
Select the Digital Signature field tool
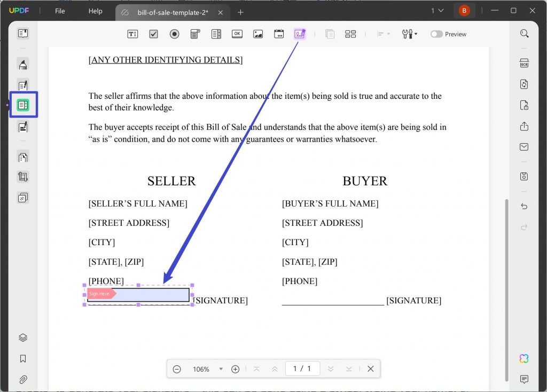point(299,34)
